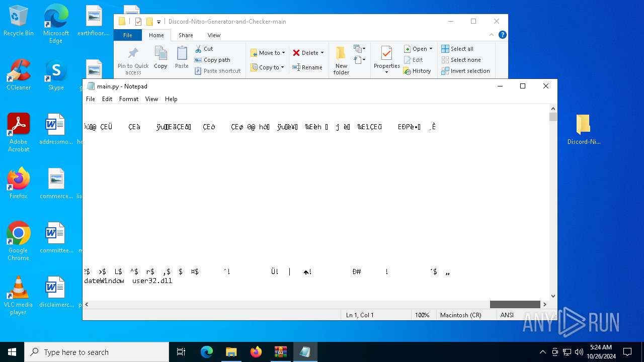Click the taskbar search box
The height and width of the screenshot is (362, 644).
97,352
